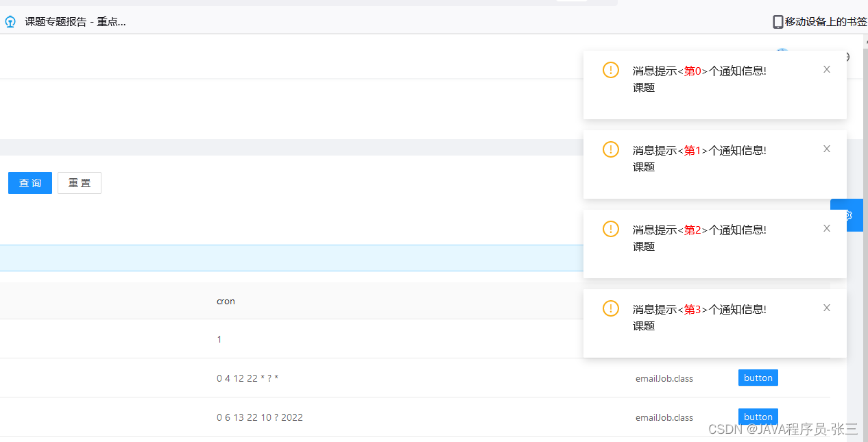Click the cron column header
The image size is (868, 442).
(226, 301)
